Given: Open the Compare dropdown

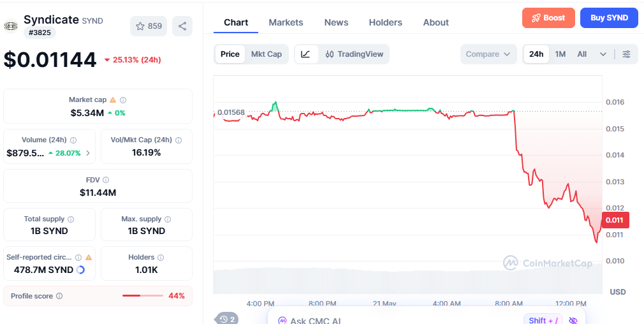Looking at the screenshot, I should click(488, 54).
